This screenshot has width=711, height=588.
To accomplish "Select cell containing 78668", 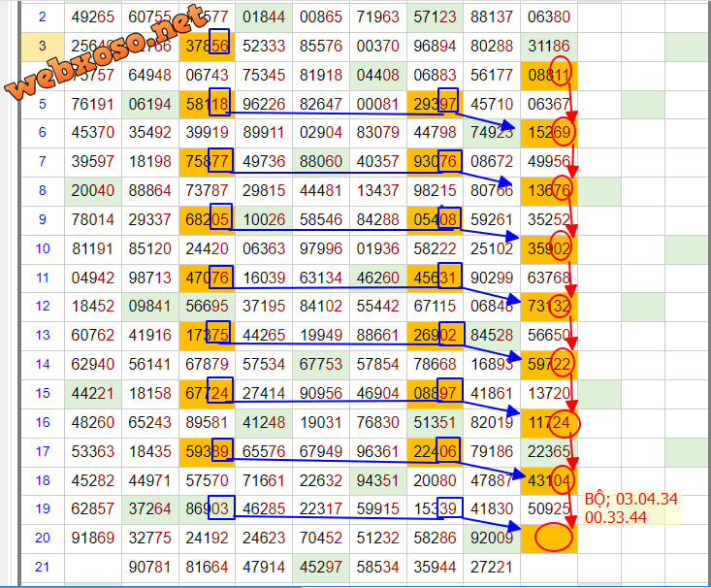I will click(435, 364).
